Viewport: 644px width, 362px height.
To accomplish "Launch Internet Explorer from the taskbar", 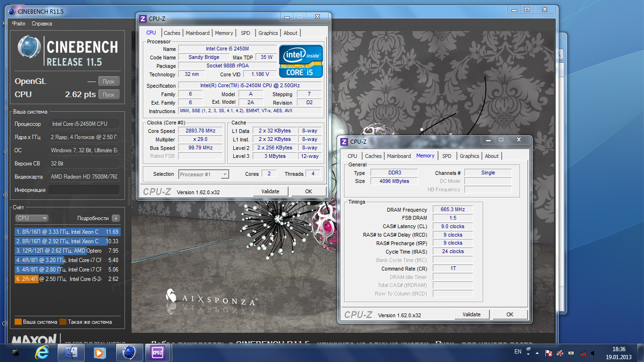I will [42, 352].
